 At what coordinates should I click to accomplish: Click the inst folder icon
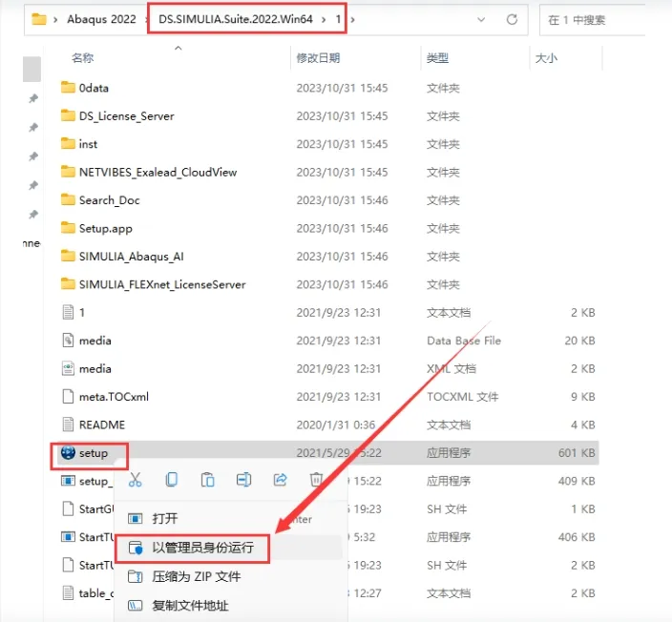(x=68, y=143)
